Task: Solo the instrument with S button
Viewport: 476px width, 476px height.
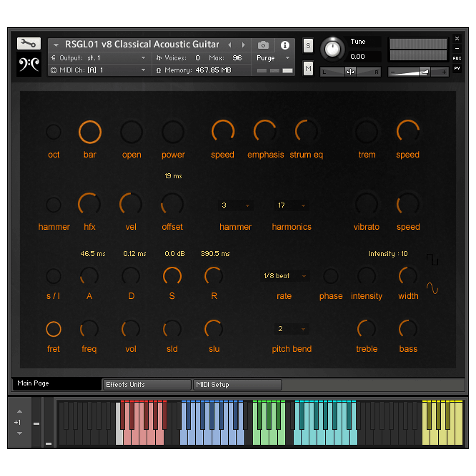Action: 308,46
